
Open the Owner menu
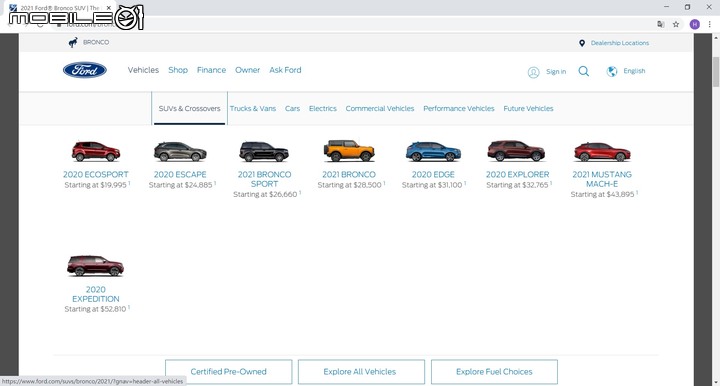click(x=248, y=70)
